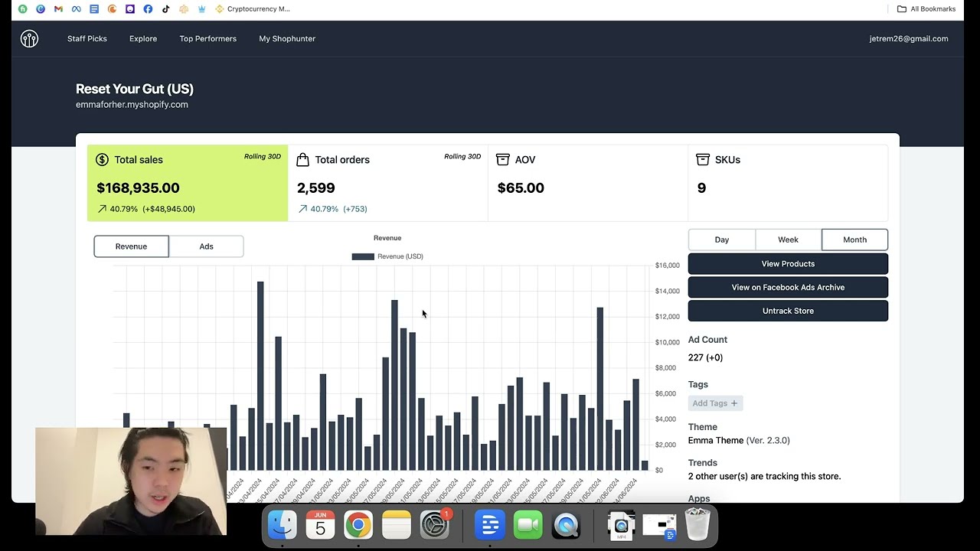The image size is (980, 551).
Task: Open the All Bookmarks folder
Action: click(926, 9)
